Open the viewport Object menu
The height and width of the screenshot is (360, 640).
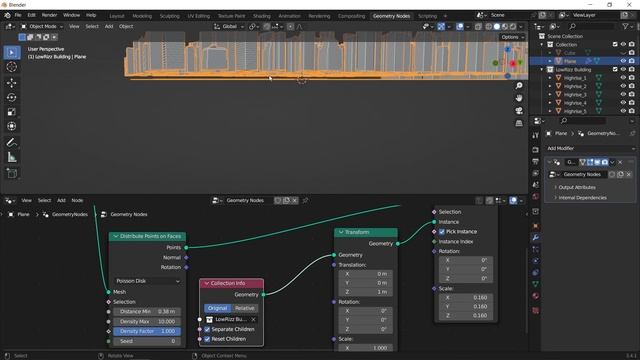(126, 27)
